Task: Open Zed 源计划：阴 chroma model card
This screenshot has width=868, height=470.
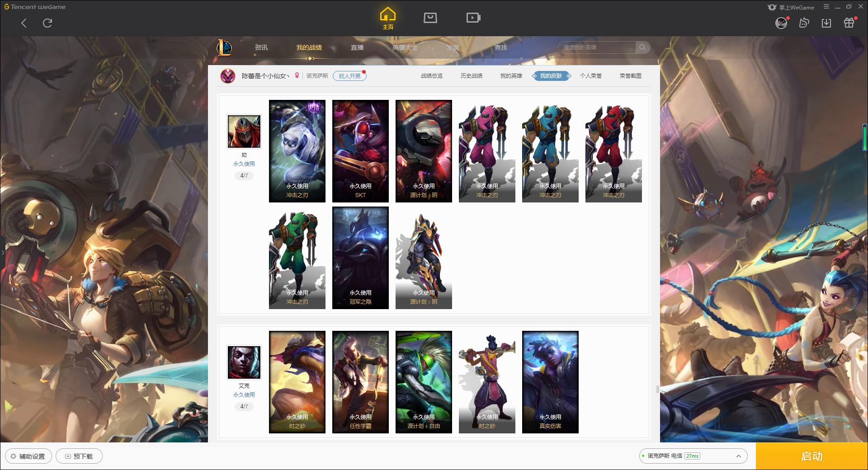Action: coord(424,258)
